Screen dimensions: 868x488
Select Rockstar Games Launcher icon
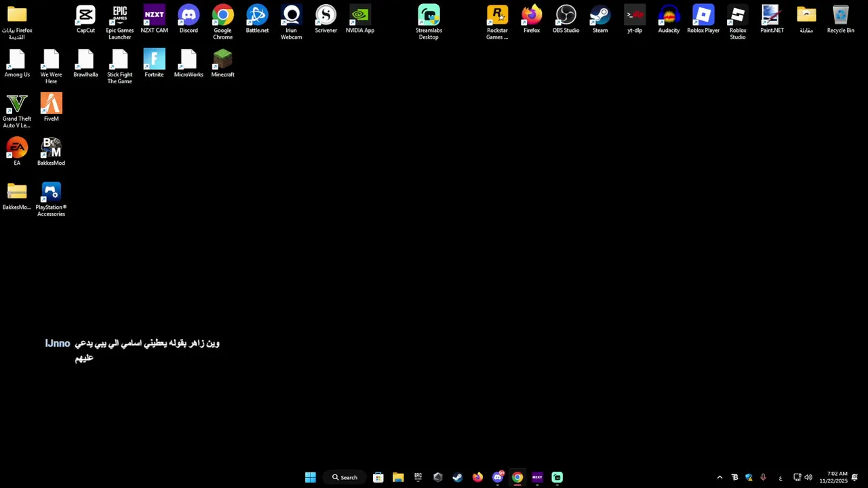[497, 23]
